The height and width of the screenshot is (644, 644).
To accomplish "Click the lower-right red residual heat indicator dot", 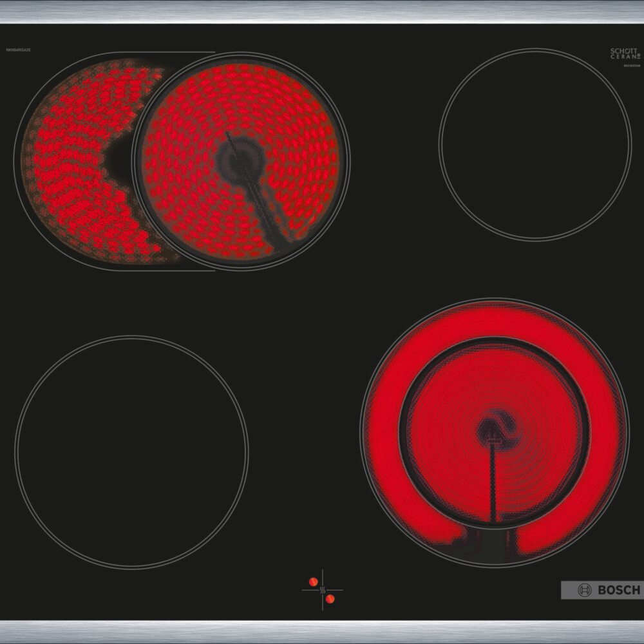I will 330,599.
